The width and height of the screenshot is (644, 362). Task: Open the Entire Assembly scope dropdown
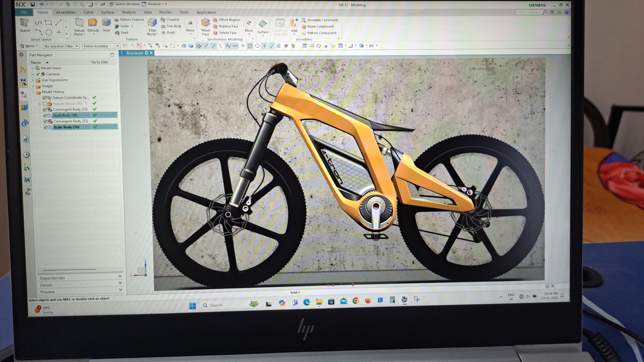[x=101, y=46]
